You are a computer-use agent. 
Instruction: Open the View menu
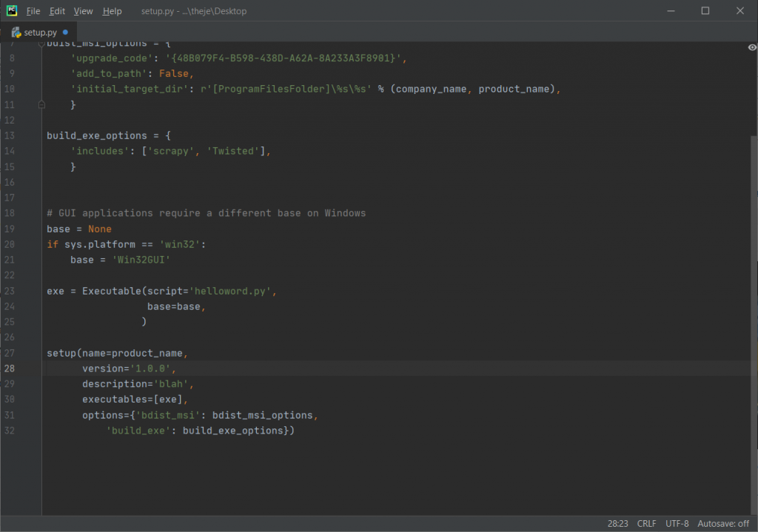(84, 11)
